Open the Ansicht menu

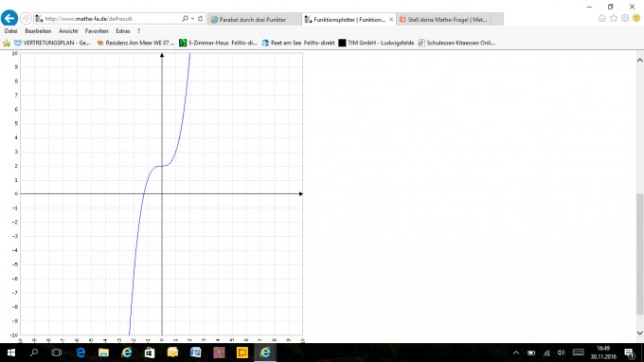[x=68, y=31]
